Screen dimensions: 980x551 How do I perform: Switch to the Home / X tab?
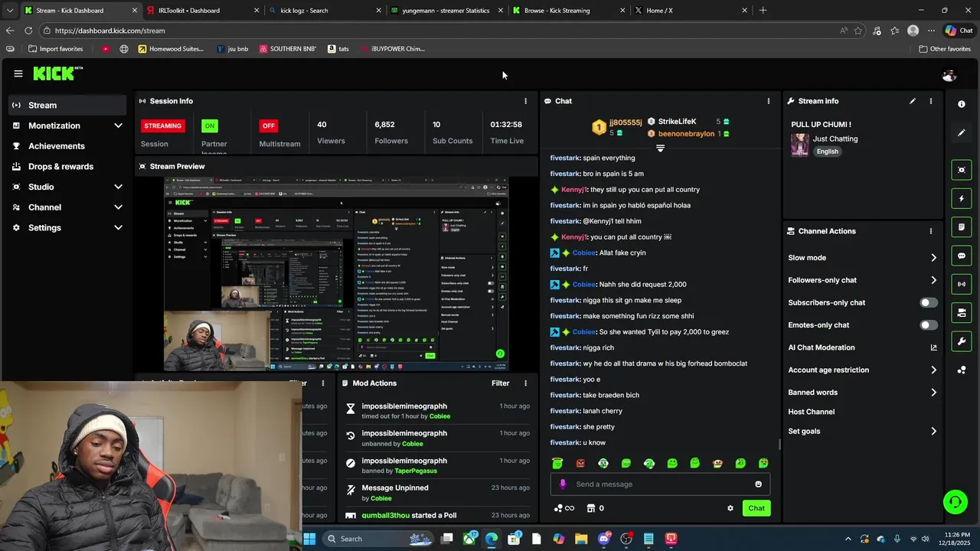pyautogui.click(x=690, y=11)
